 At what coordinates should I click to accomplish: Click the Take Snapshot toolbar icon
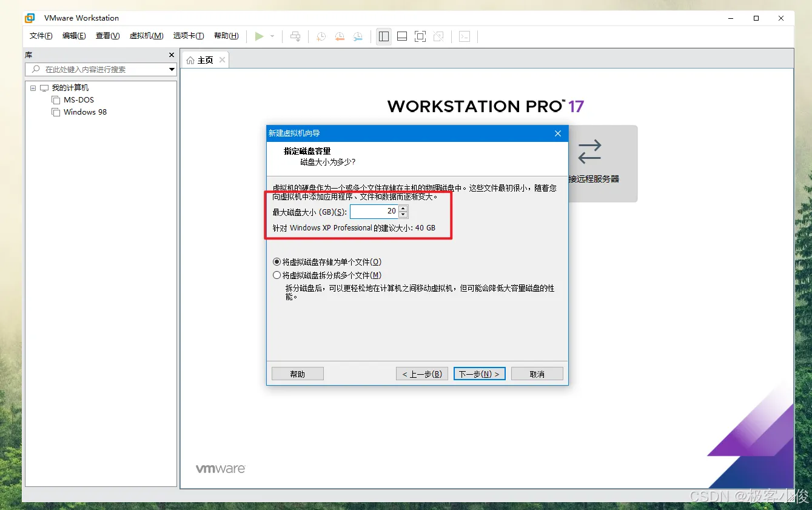[x=321, y=36]
